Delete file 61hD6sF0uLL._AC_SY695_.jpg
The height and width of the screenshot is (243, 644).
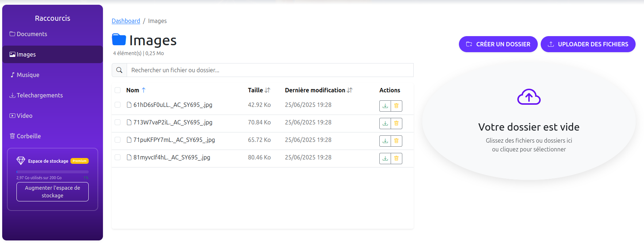tap(396, 106)
